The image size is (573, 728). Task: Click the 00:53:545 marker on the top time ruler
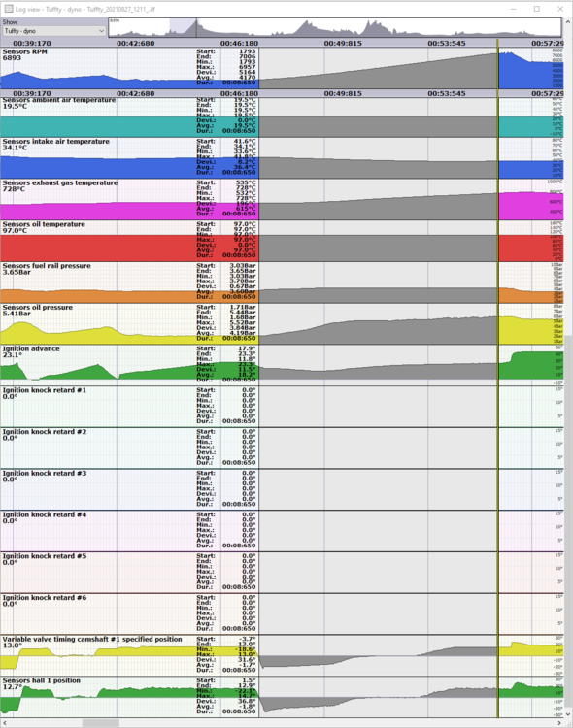click(447, 43)
